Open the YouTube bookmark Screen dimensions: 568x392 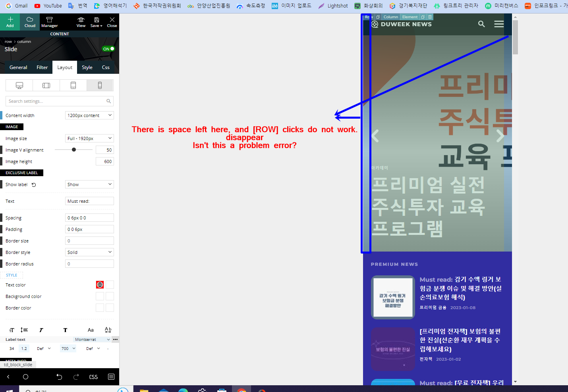coord(48,6)
